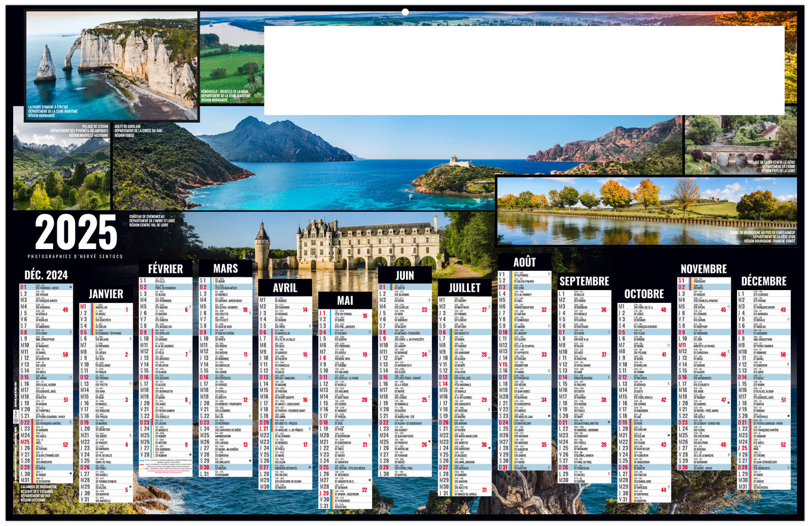Screen dimensions: 812x526
Task: Open the Lescun village mountain photo
Action: click(x=61, y=166)
